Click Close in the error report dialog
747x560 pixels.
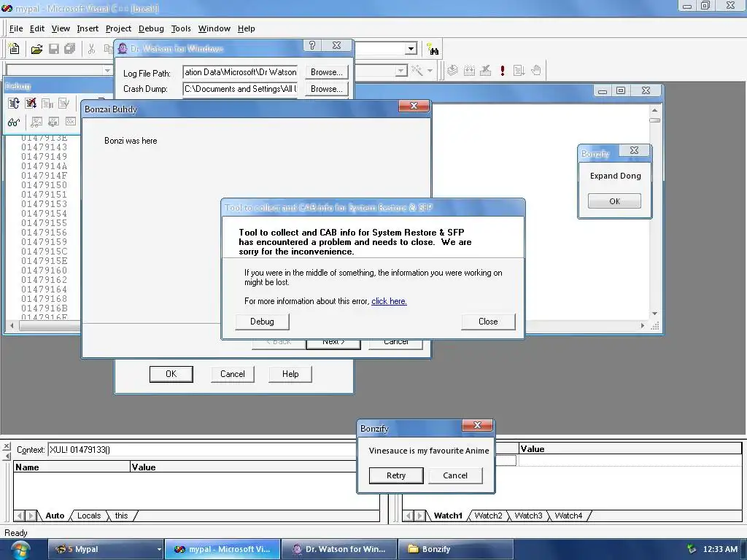tap(488, 322)
